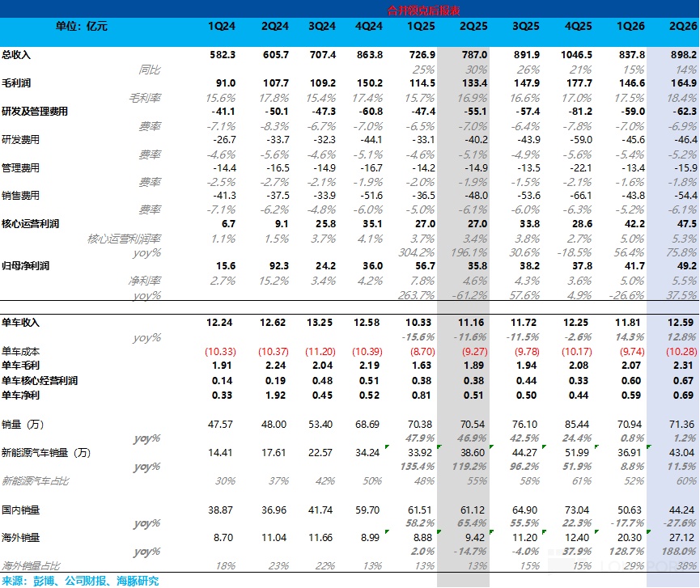Click the 2Q26 column header
The height and width of the screenshot is (588, 700).
coord(682,27)
